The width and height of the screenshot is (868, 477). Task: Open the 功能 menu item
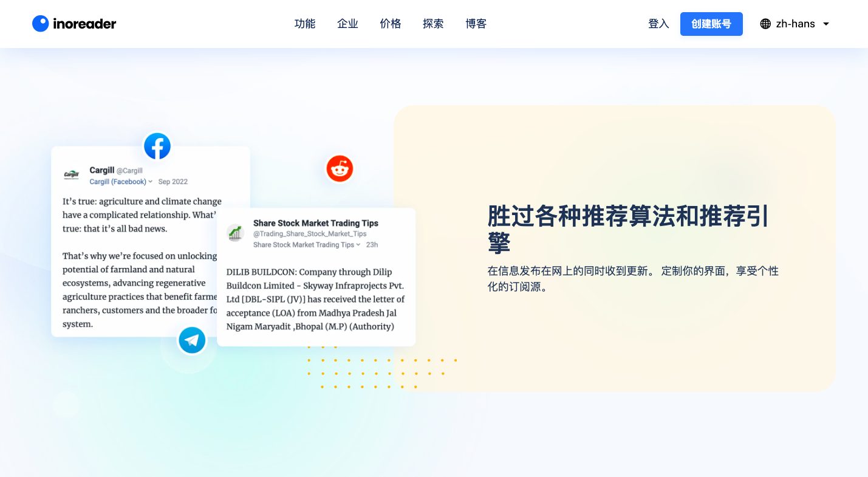click(305, 24)
